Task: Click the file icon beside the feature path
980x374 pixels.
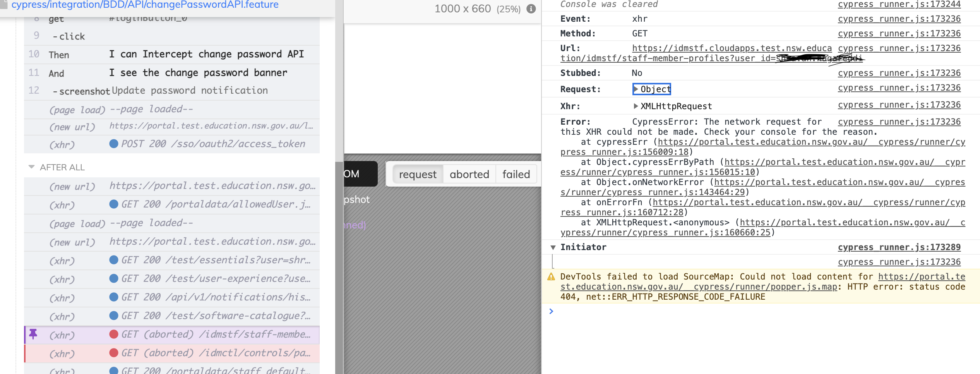Action: pyautogui.click(x=3, y=4)
